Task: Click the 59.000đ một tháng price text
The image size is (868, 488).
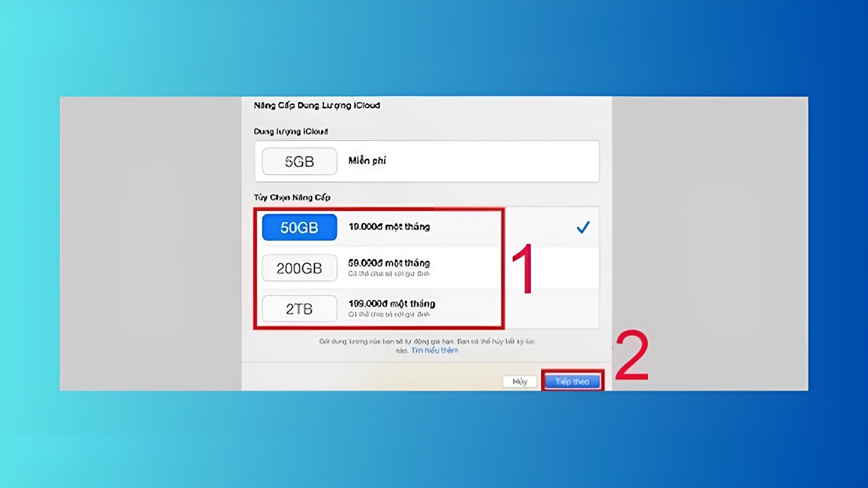Action: (x=389, y=263)
